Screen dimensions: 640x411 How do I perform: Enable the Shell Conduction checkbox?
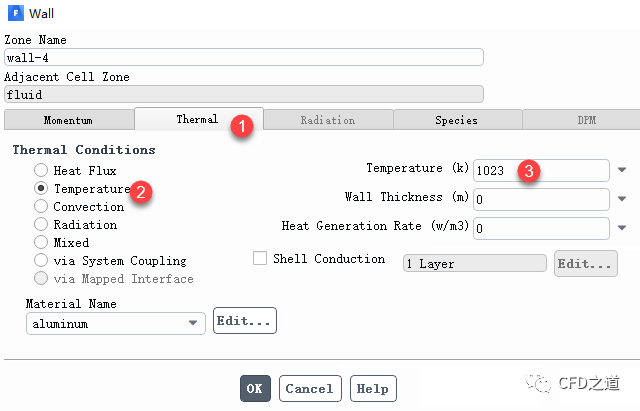[x=260, y=259]
